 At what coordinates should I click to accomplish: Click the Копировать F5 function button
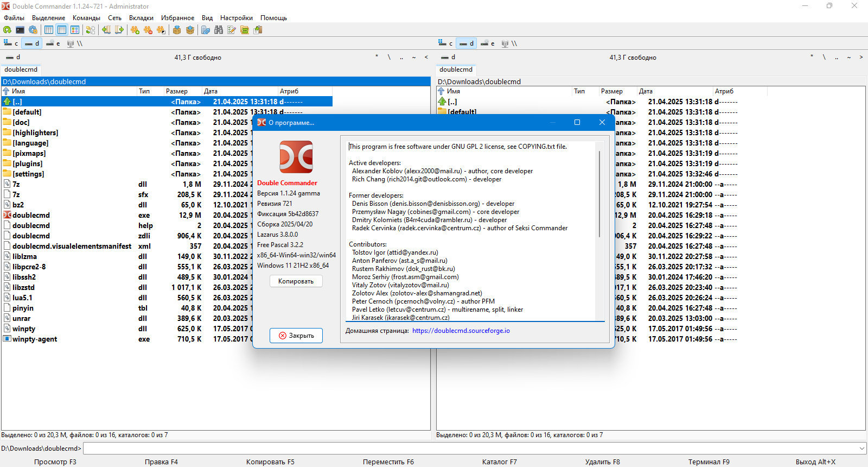pyautogui.click(x=270, y=462)
